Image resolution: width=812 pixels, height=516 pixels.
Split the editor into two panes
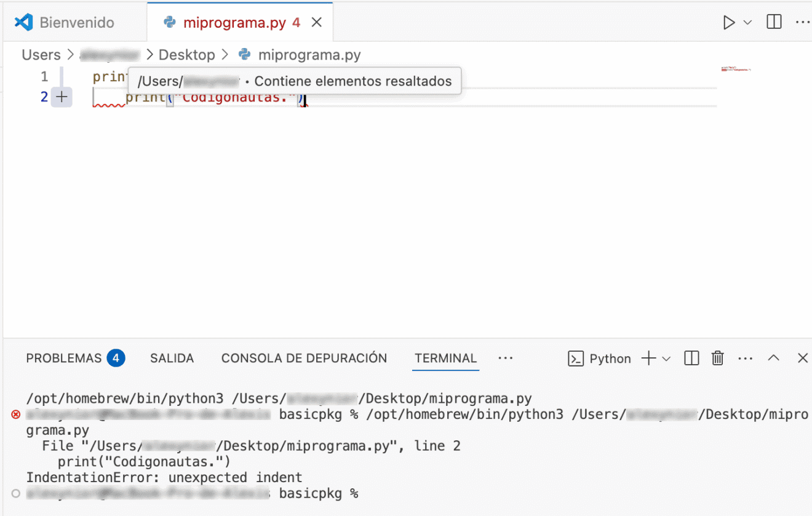[773, 22]
